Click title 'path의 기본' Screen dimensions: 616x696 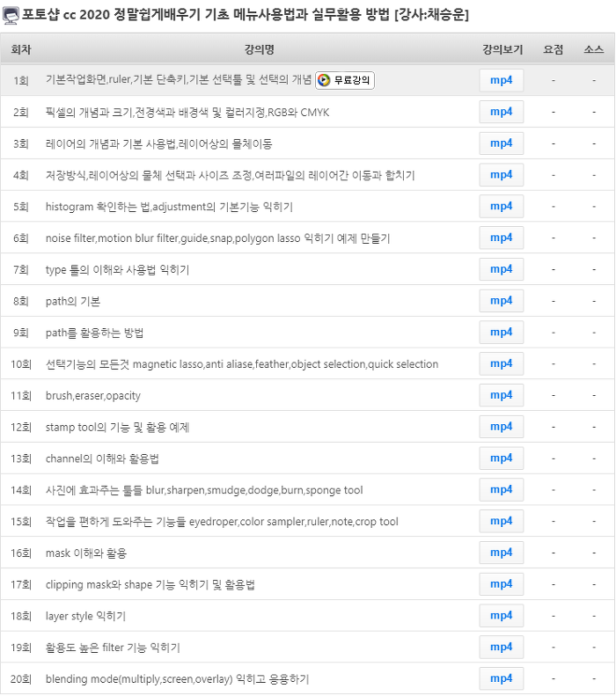click(73, 302)
